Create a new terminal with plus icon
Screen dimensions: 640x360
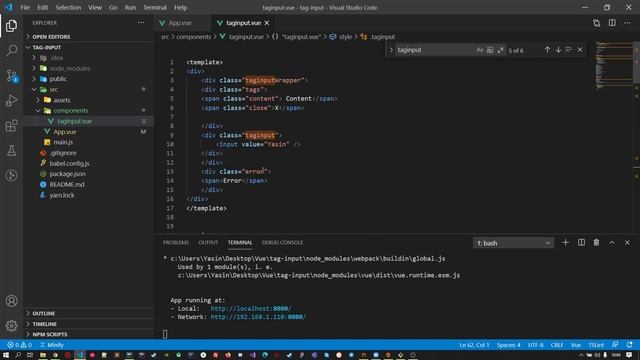coord(565,242)
